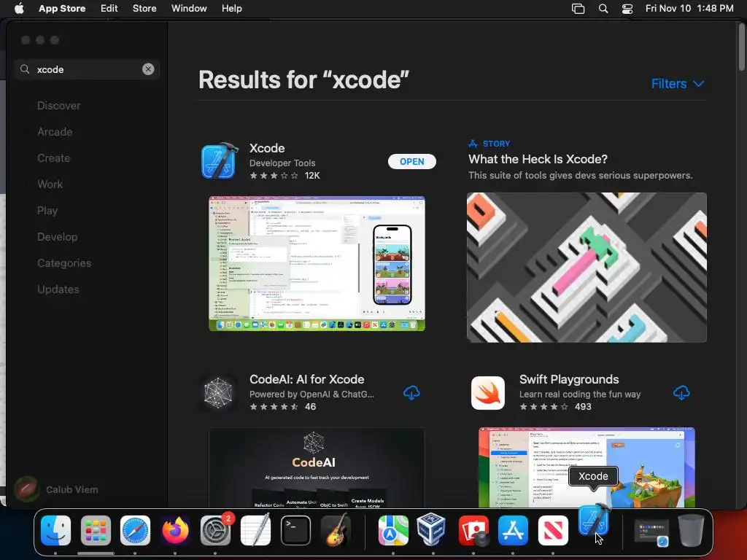Viewport: 747px width, 560px height.
Task: Open Finder from the Dock
Action: pyautogui.click(x=55, y=530)
